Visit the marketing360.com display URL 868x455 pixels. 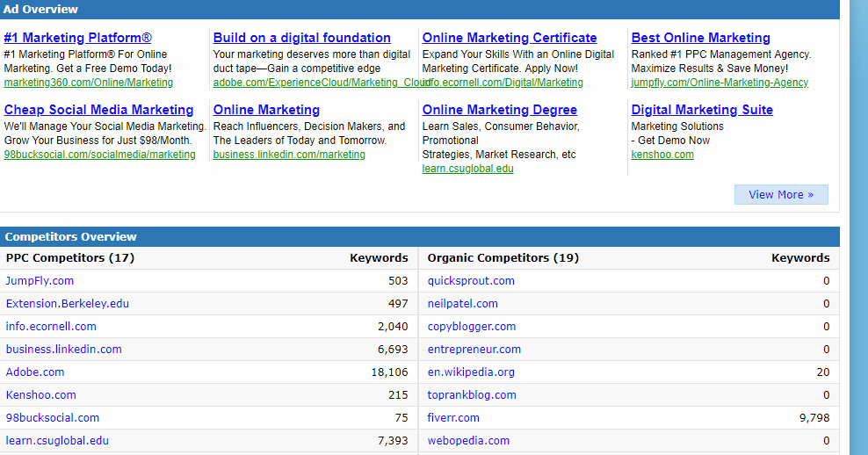(x=89, y=83)
